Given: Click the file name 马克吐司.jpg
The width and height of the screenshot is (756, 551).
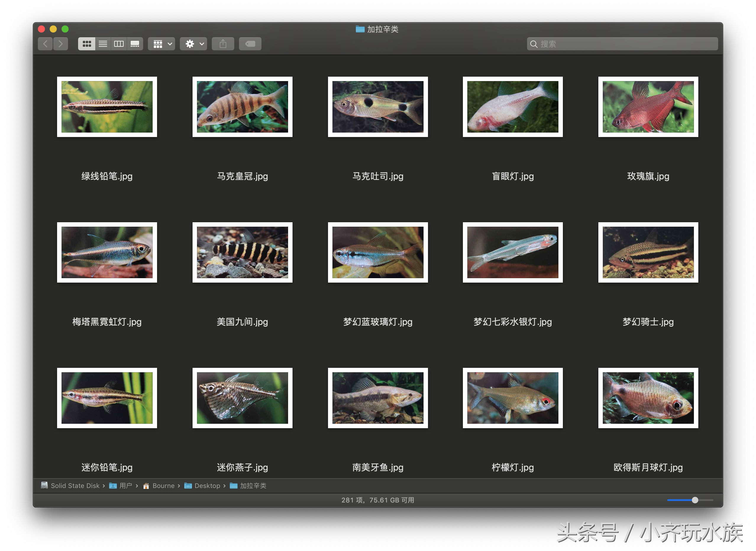Looking at the screenshot, I should point(378,176).
